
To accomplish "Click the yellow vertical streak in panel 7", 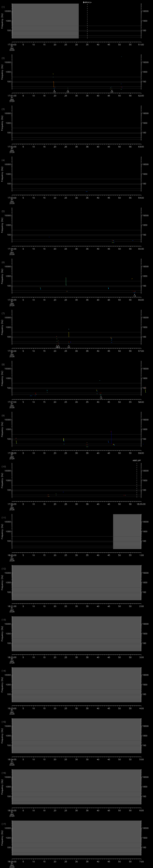I will pos(69,335).
